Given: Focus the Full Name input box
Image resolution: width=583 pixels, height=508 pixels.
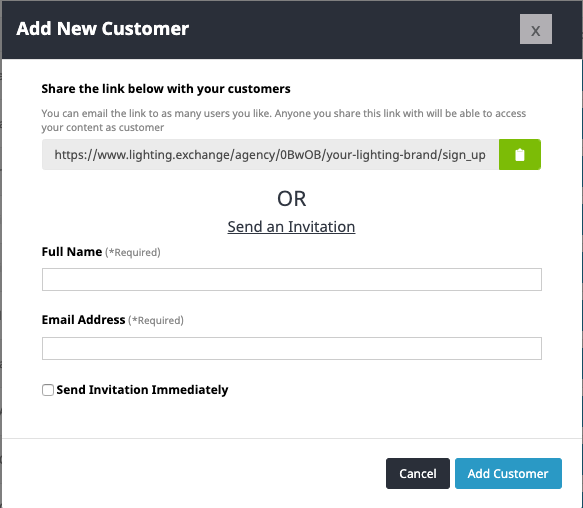Looking at the screenshot, I should pos(292,279).
